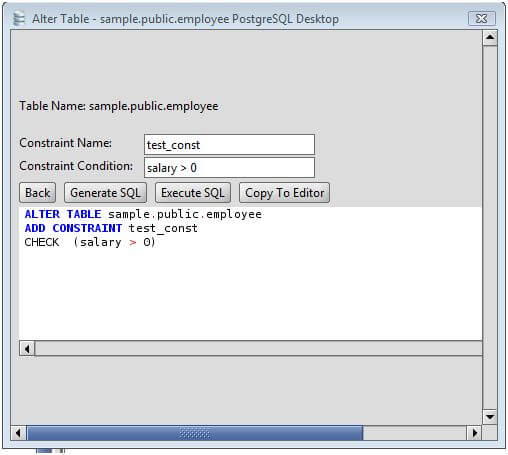Image resolution: width=508 pixels, height=455 pixels.
Task: Run the statement with Execute SQL
Action: pos(193,193)
